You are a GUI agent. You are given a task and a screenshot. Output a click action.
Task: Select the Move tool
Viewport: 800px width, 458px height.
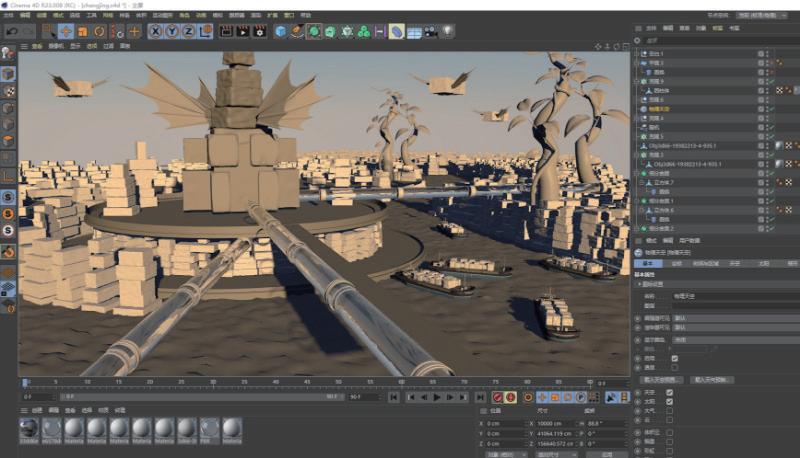click(66, 31)
